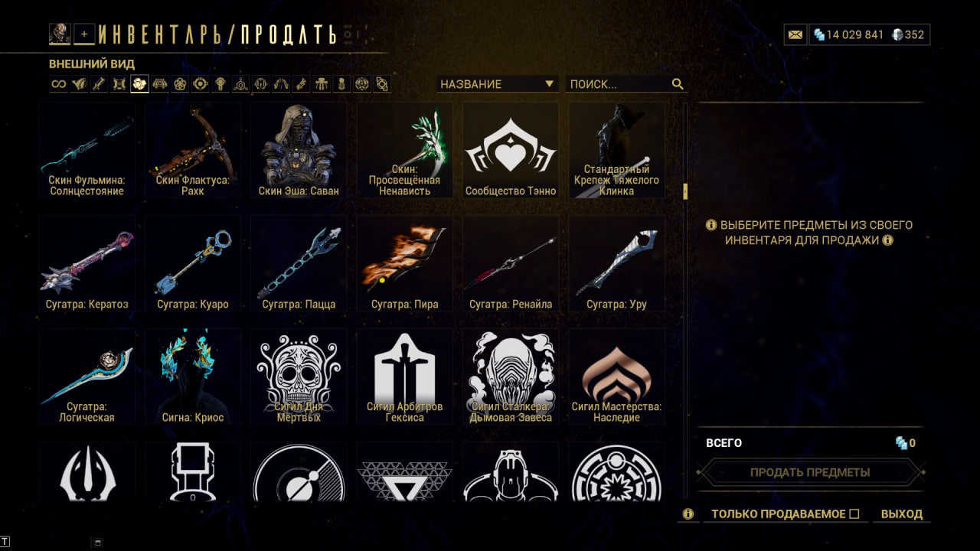Select the infinity 'all items' category icon
This screenshot has height=551, width=980.
(59, 84)
